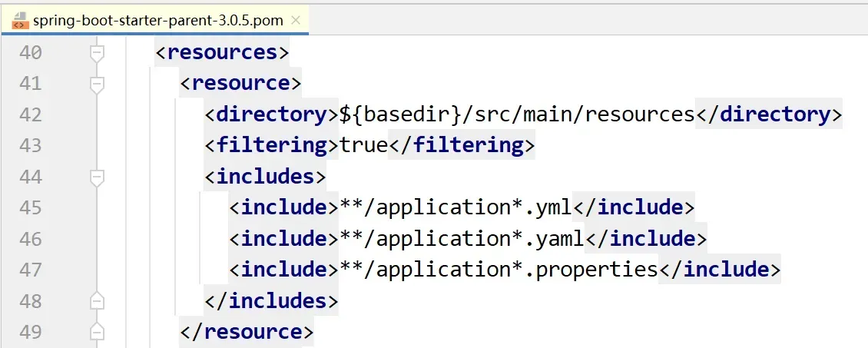Collapse the resource block on line 41

[97, 84]
